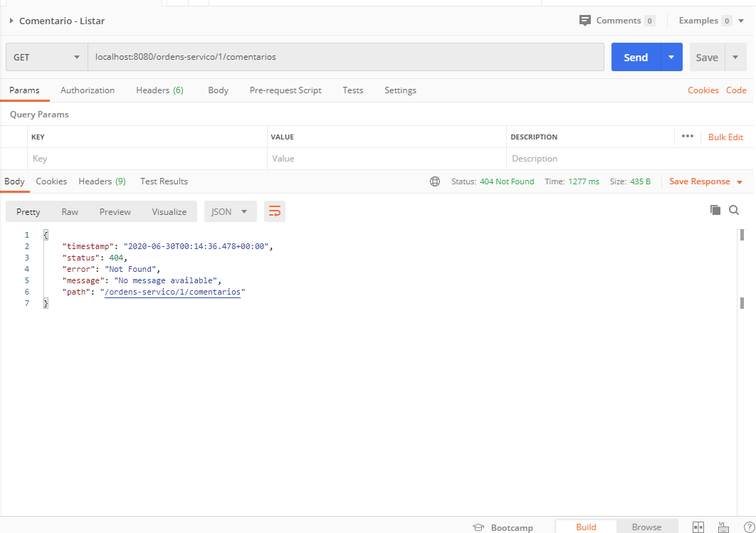Click the '404 Not Found' status text
The width and height of the screenshot is (756, 533).
click(x=508, y=181)
